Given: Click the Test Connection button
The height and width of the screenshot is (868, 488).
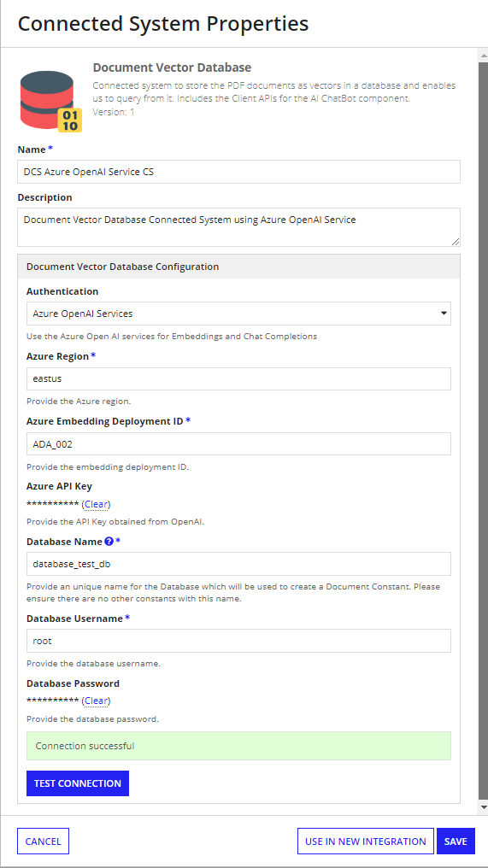Looking at the screenshot, I should (x=78, y=783).
